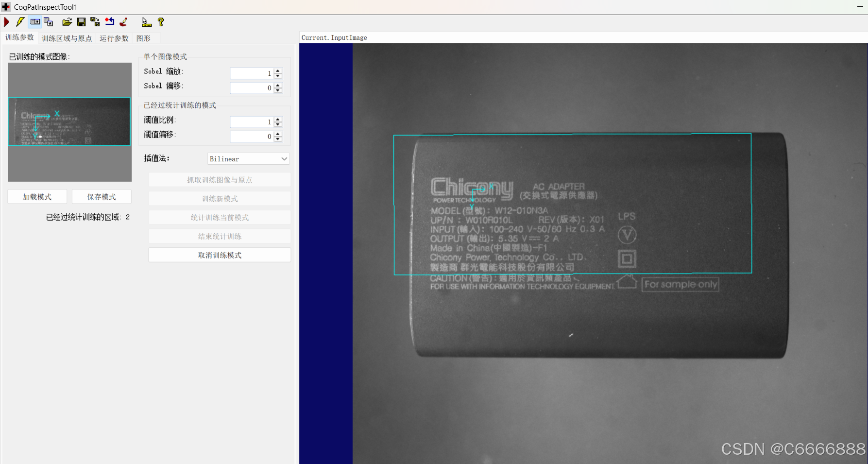Switch to the 训练区域与原点 tab
868x464 pixels.
click(67, 38)
